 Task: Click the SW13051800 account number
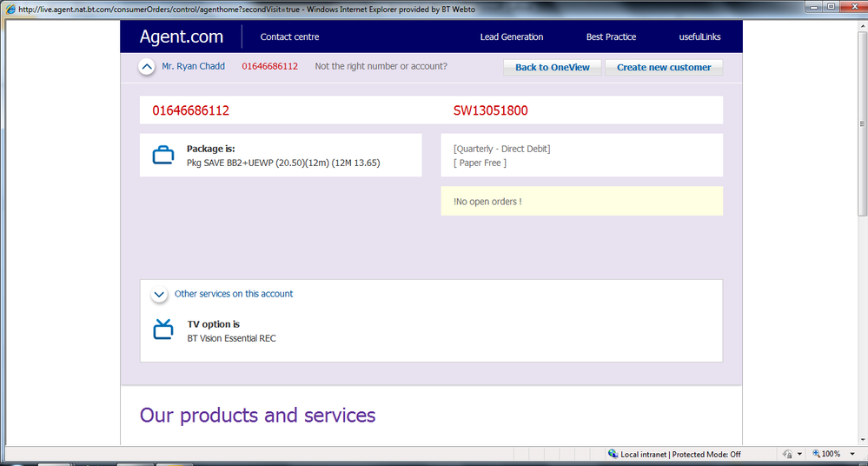(x=490, y=110)
